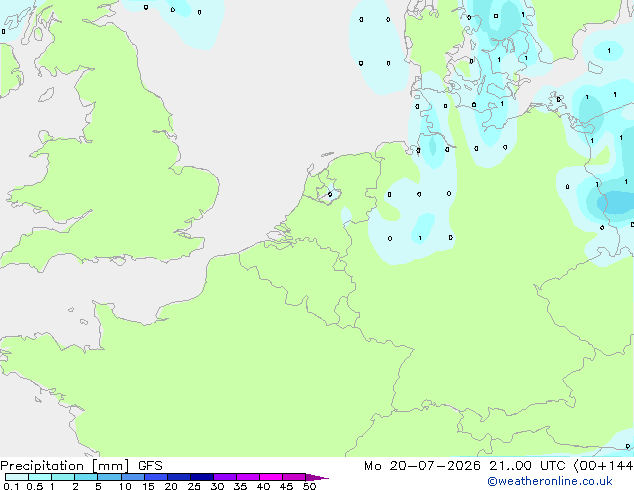Click the '25' legend label

point(194,486)
